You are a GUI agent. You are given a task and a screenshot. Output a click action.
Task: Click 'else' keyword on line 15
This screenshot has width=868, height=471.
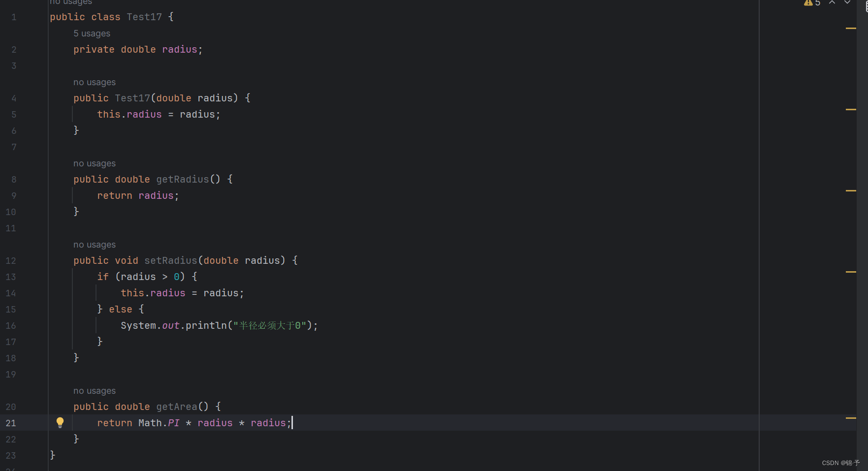click(121, 309)
